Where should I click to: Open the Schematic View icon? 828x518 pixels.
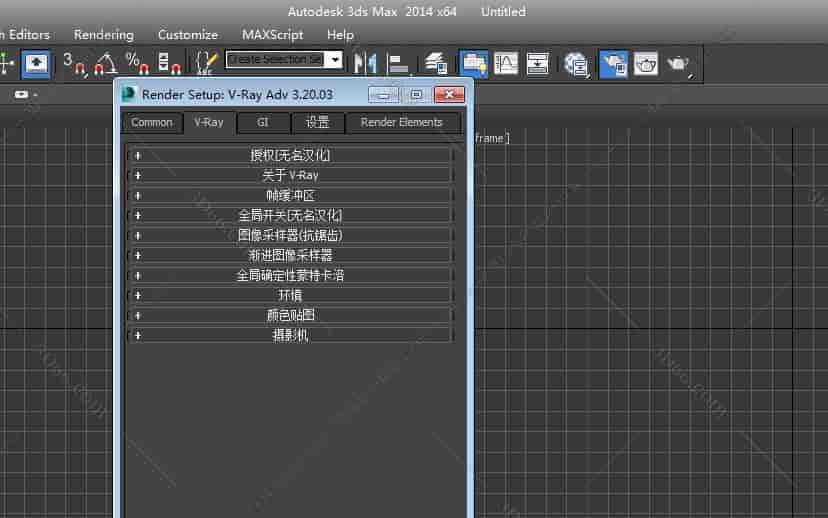[x=537, y=63]
